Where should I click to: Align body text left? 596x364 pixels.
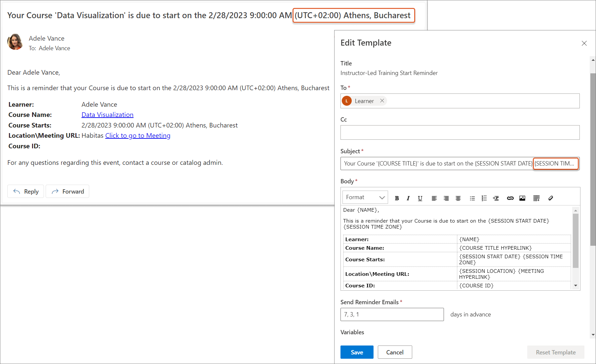click(434, 198)
